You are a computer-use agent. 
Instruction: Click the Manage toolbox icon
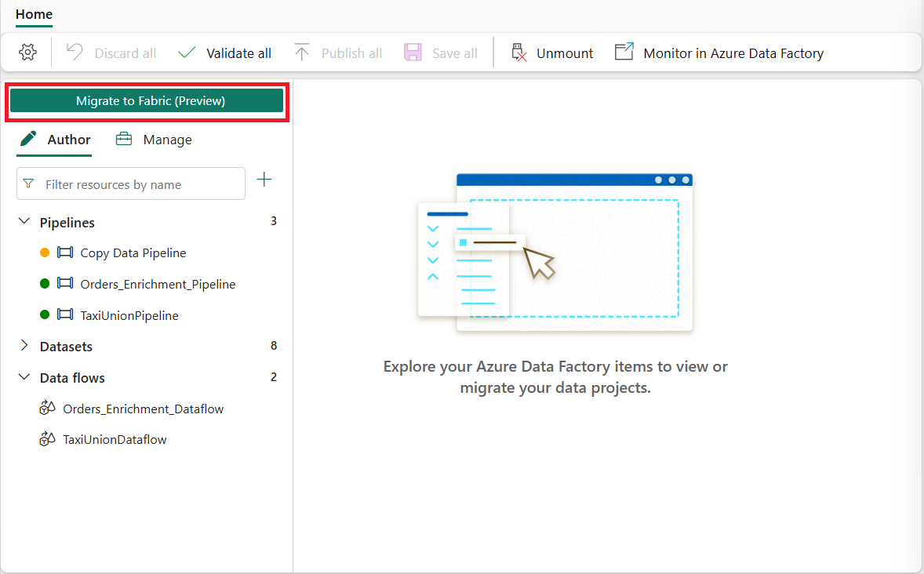(x=124, y=139)
